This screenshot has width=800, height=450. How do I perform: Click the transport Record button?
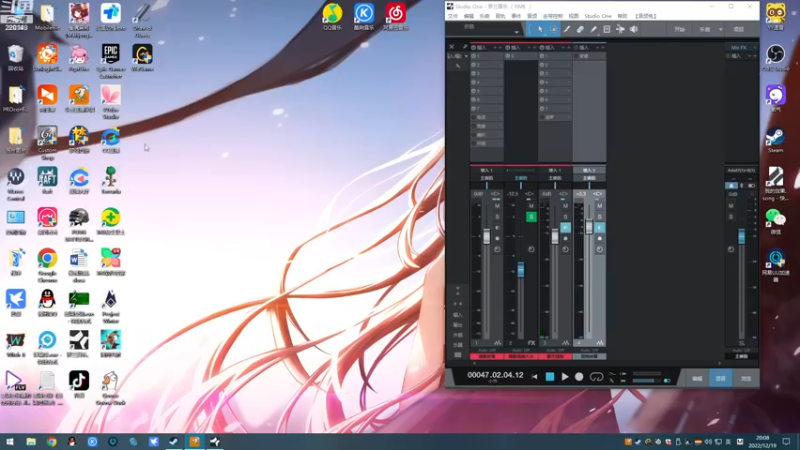click(x=579, y=377)
